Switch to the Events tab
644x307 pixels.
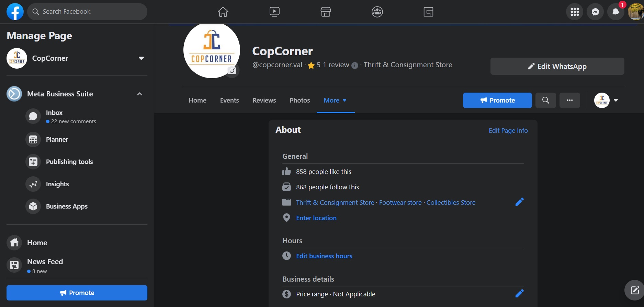(x=229, y=101)
